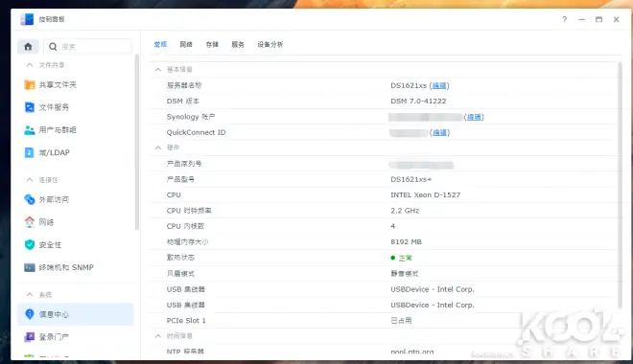This screenshot has height=364, width=633.
Task: Collapse the 系统 sidebar group
Action: [30, 295]
